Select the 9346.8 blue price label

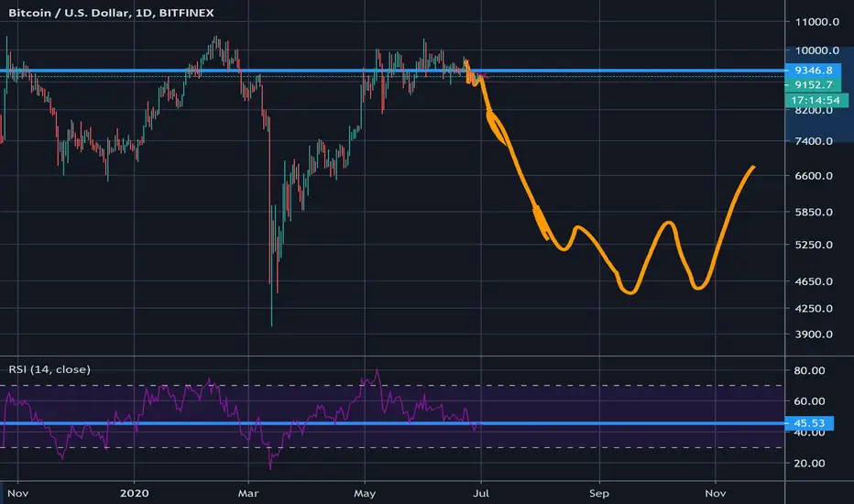813,71
